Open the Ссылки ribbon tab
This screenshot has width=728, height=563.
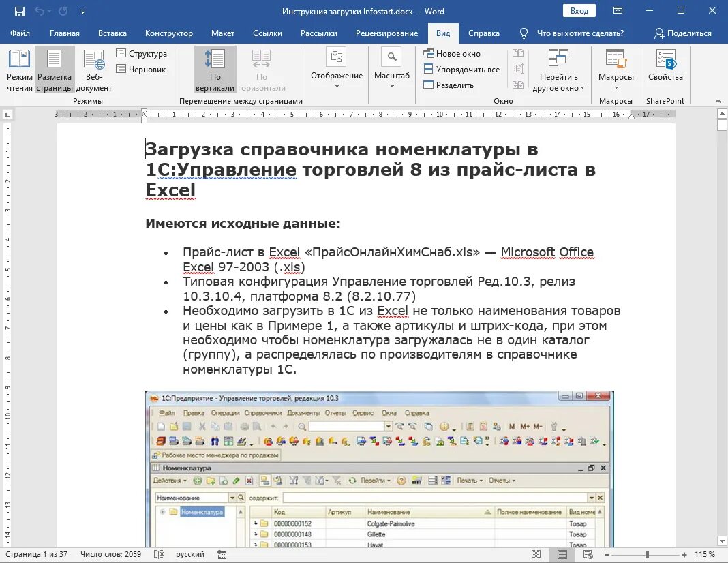click(x=267, y=33)
